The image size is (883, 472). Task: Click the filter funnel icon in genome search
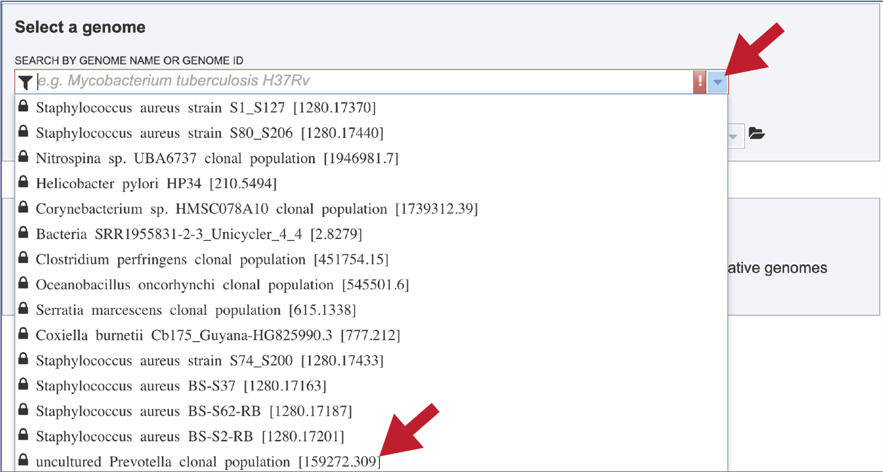25,82
